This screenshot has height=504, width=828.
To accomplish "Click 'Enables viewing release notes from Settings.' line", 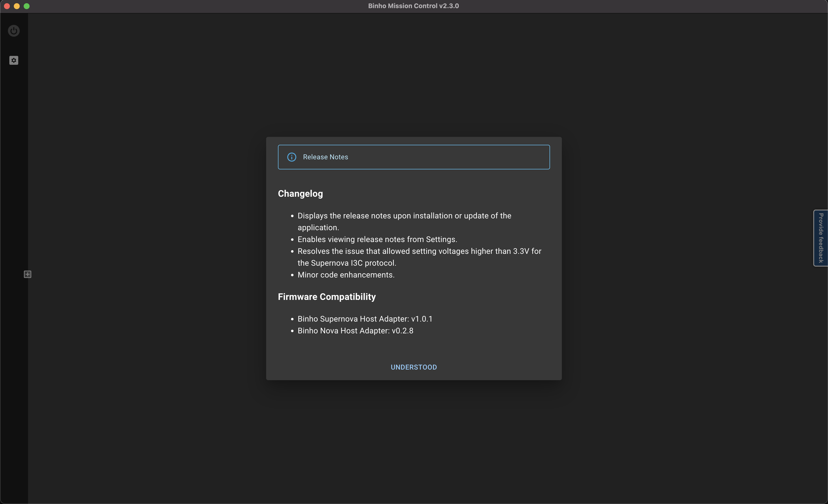I will click(x=377, y=239).
